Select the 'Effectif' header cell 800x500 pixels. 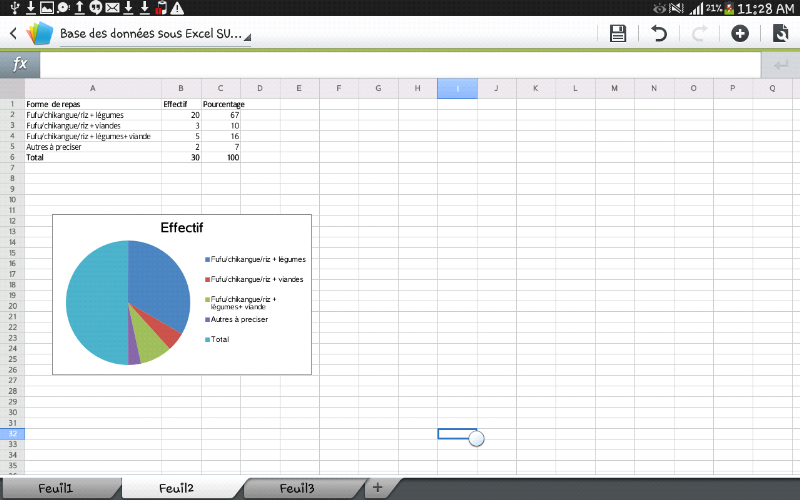click(x=181, y=104)
